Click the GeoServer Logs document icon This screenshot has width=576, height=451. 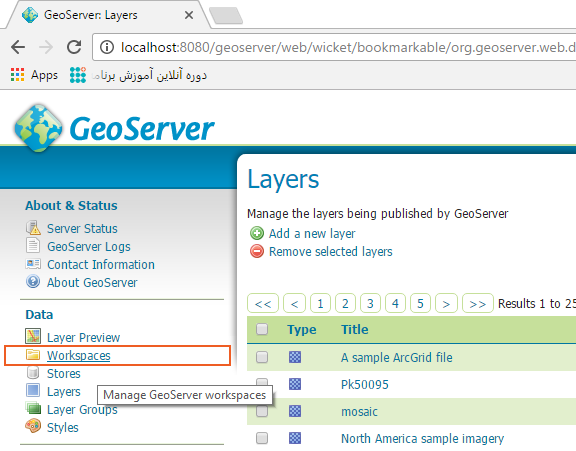[33, 246]
